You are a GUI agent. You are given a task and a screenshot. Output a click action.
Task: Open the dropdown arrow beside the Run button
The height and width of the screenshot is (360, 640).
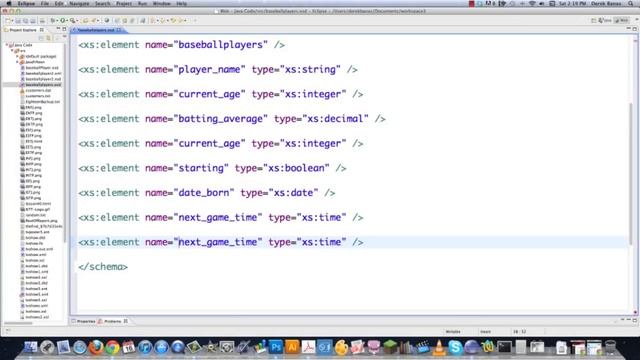click(67, 20)
